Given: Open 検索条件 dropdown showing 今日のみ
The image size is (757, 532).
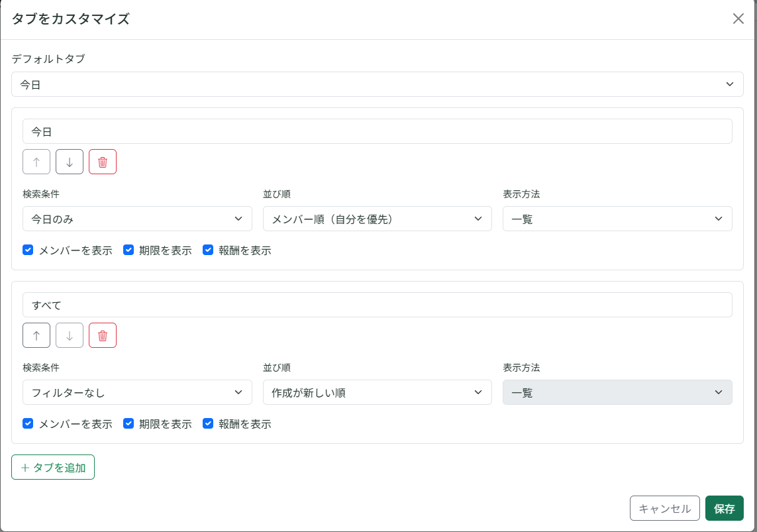Looking at the screenshot, I should tap(137, 219).
